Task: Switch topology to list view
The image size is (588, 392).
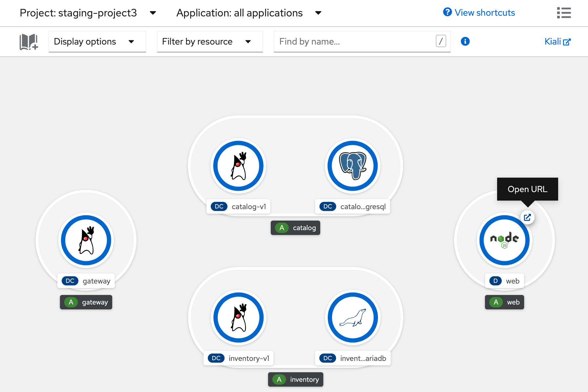Action: coord(564,13)
